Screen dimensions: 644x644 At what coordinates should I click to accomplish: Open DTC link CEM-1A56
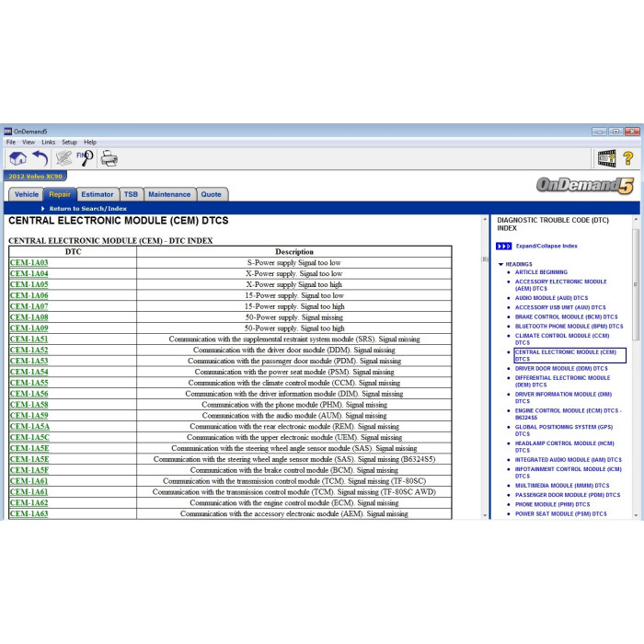(x=29, y=394)
